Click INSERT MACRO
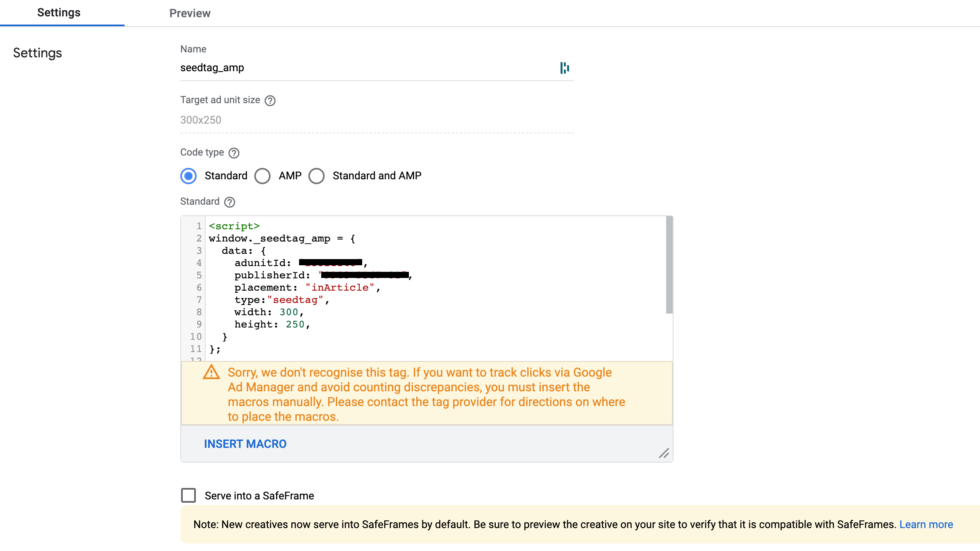The height and width of the screenshot is (551, 980). [x=245, y=444]
